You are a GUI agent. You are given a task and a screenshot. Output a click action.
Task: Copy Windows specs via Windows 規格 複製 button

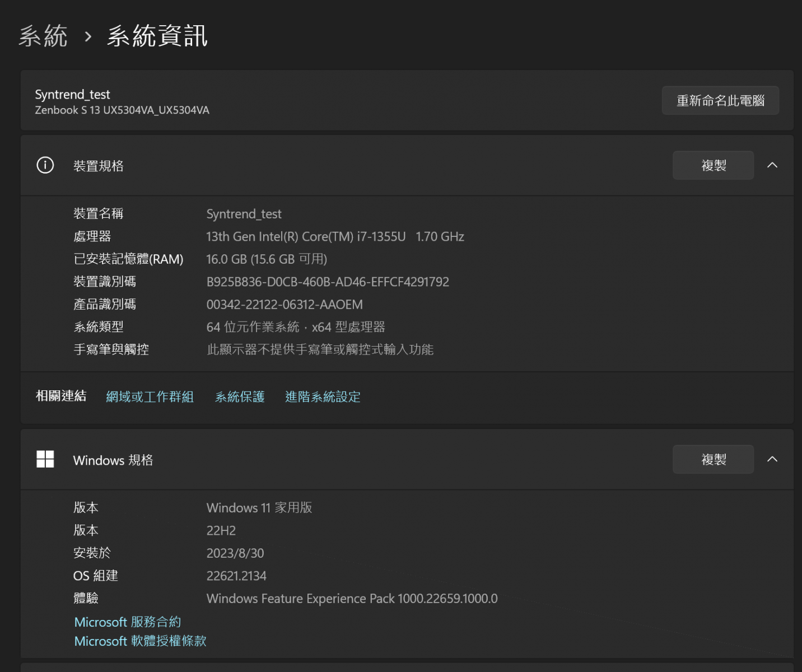pyautogui.click(x=713, y=459)
